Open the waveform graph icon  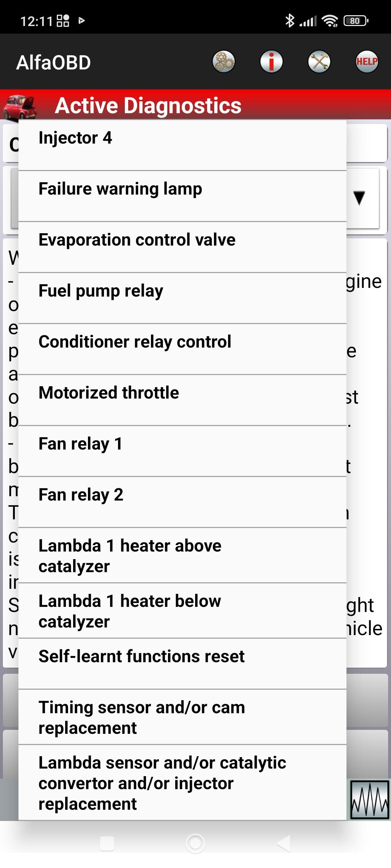click(x=370, y=800)
